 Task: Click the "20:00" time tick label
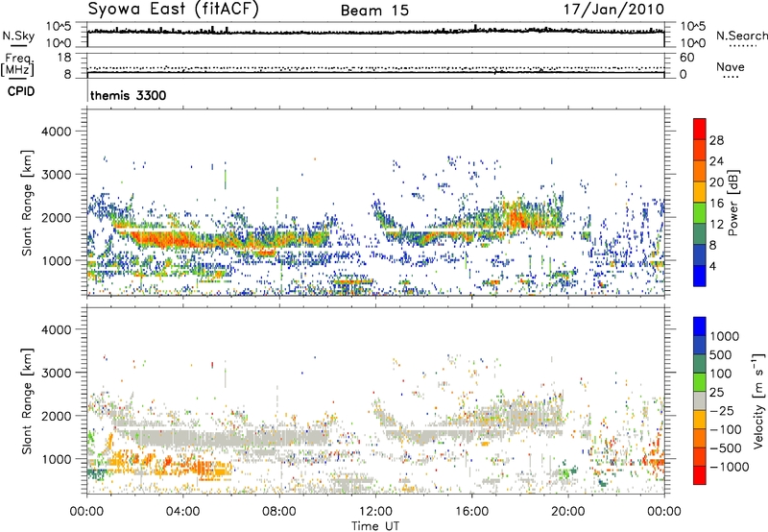[x=568, y=512]
